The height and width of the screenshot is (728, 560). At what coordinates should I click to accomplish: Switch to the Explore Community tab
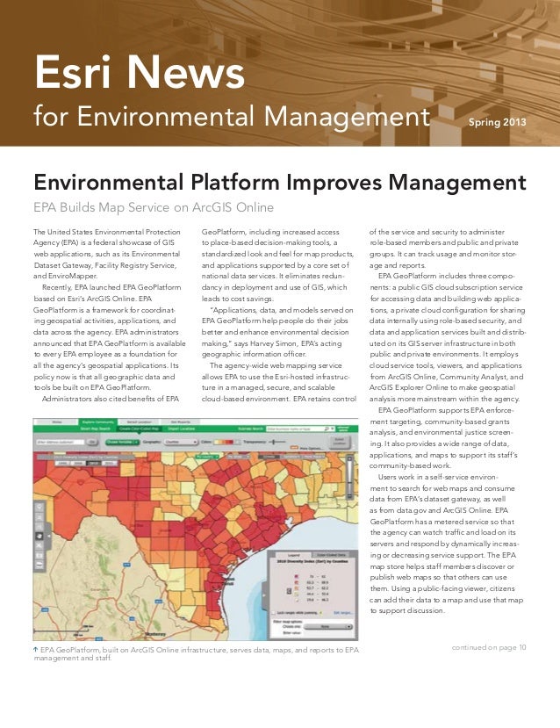coord(98,422)
